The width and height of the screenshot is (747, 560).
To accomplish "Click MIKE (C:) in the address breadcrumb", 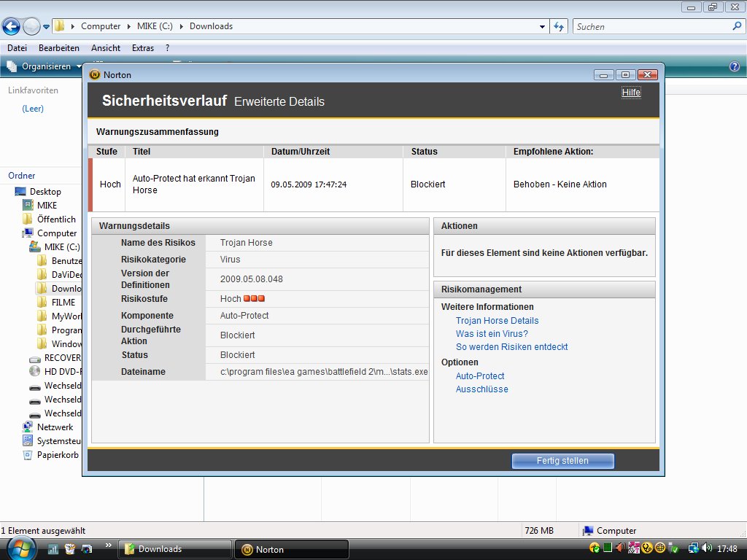I will [x=155, y=26].
